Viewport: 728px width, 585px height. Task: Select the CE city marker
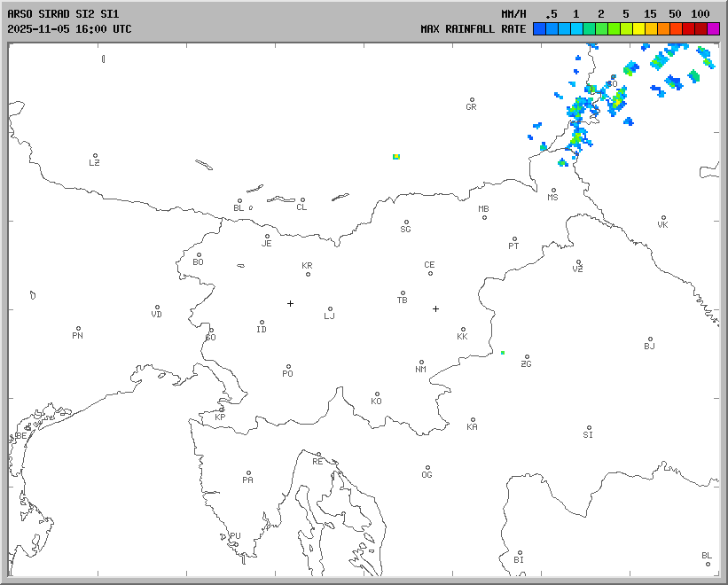(x=430, y=272)
